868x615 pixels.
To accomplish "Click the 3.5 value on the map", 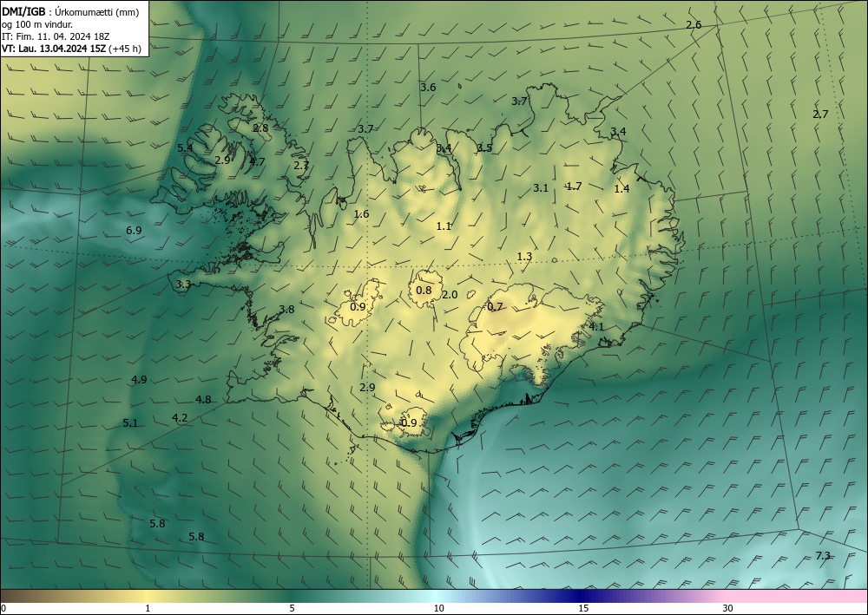I will click(484, 147).
